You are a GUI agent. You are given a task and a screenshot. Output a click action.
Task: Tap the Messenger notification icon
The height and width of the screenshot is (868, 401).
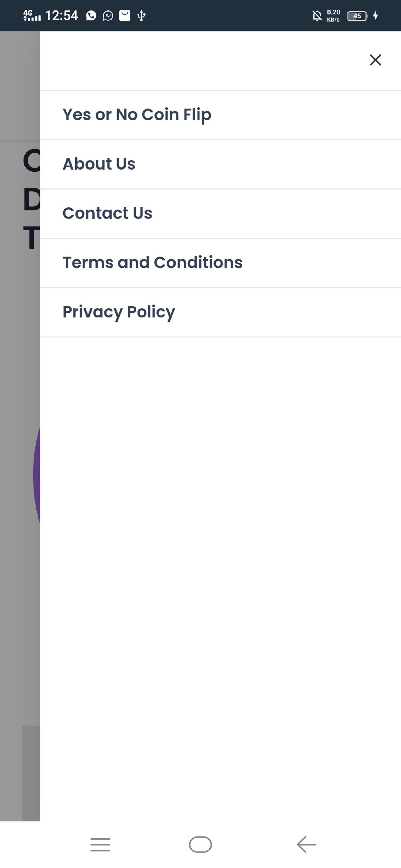click(x=108, y=16)
